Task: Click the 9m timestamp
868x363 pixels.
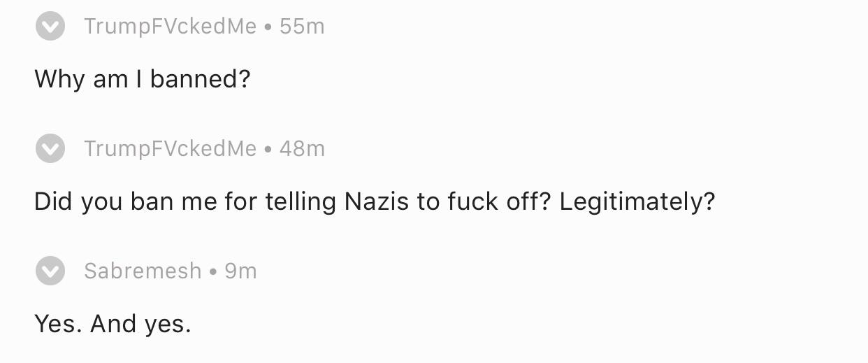Action: click(x=240, y=271)
